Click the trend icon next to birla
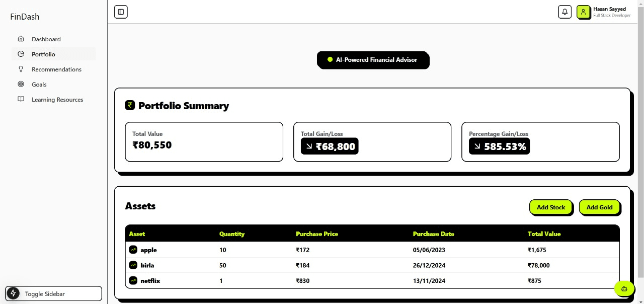This screenshot has width=644, height=304. coord(133,265)
